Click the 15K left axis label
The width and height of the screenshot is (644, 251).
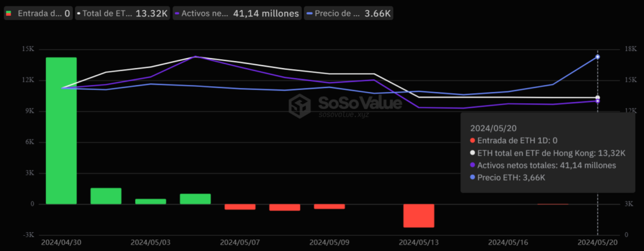[28, 49]
